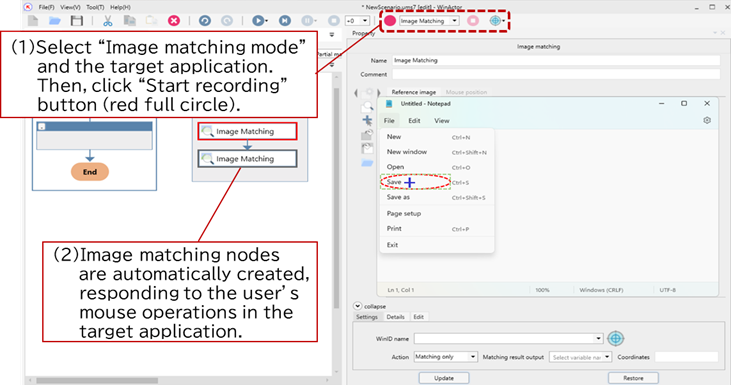The image size is (731, 385).
Task: Click the magnifier icon beside the reference image
Action: point(367,107)
